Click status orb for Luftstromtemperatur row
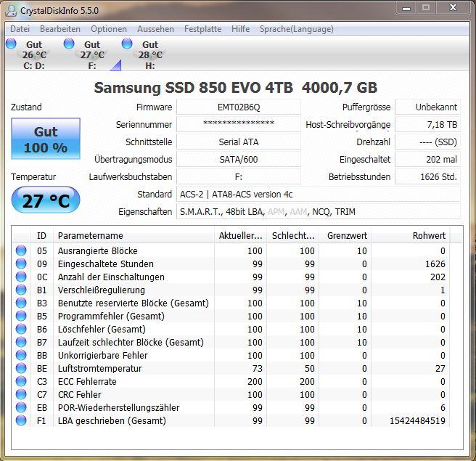This screenshot has width=476, height=461. pyautogui.click(x=21, y=368)
